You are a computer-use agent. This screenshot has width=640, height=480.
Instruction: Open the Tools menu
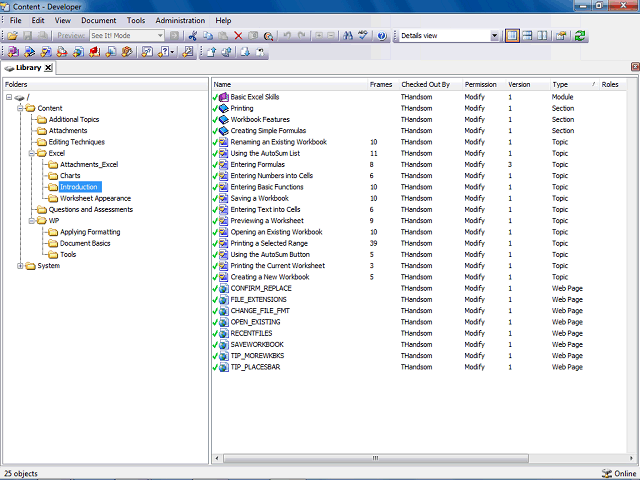point(136,20)
